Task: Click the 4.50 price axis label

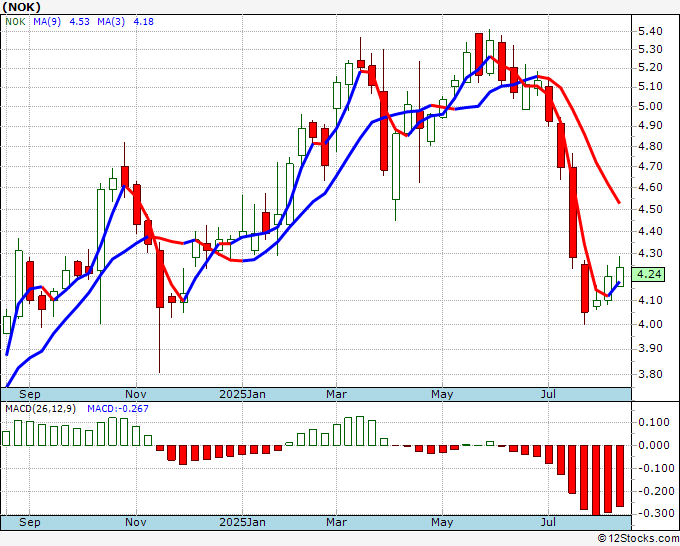Action: [x=650, y=209]
